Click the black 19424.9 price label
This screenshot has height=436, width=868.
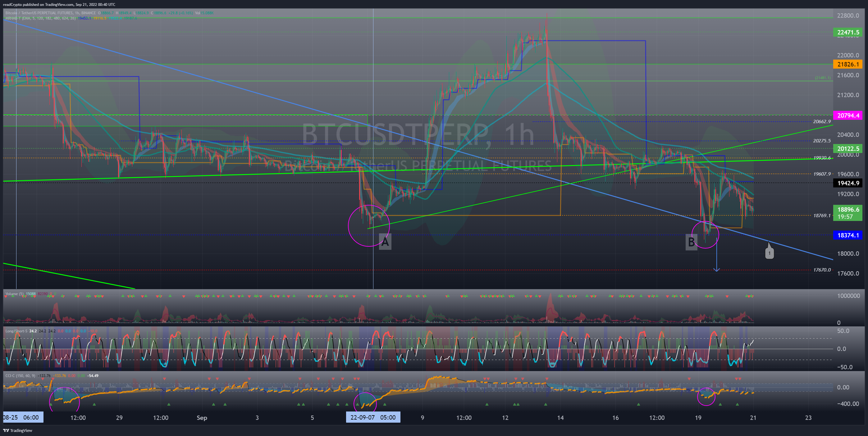pos(848,183)
